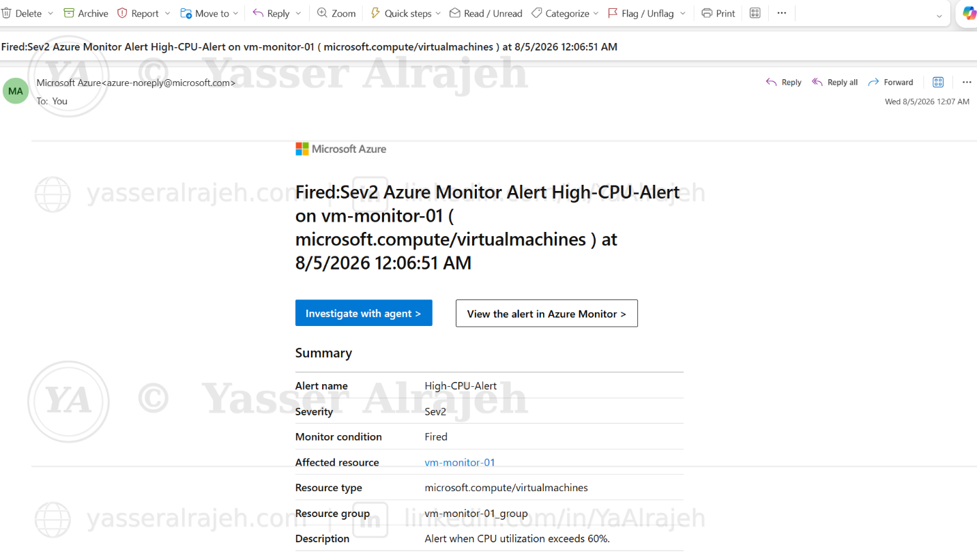Expand the Report dropdown arrow
The height and width of the screenshot is (560, 977).
[168, 14]
